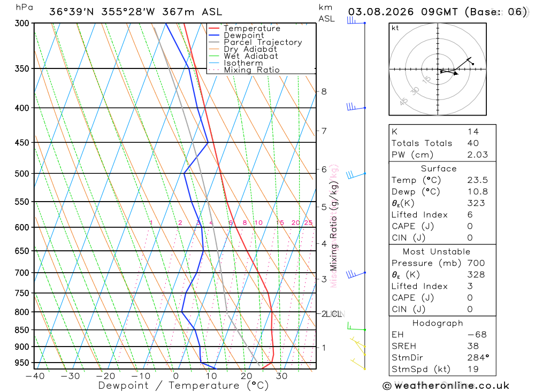Image resolution: width=535 pixels, height=392 pixels.
Task: Click the 700 hPa wind barb
Action: click(356, 274)
